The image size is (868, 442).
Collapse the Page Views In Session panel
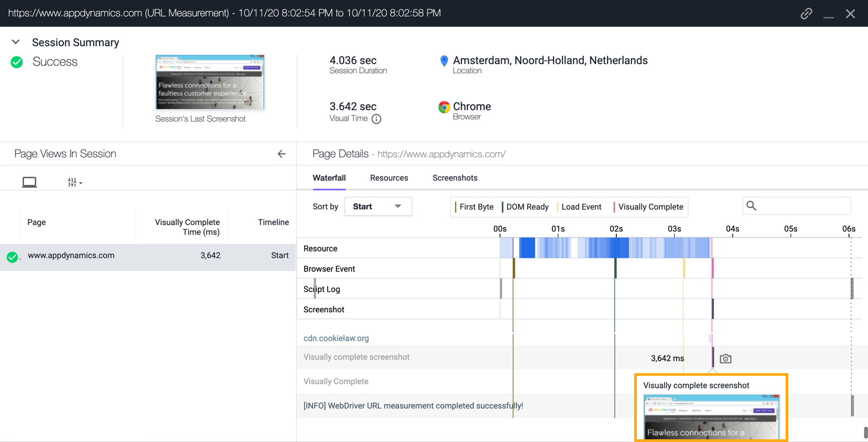pyautogui.click(x=282, y=154)
